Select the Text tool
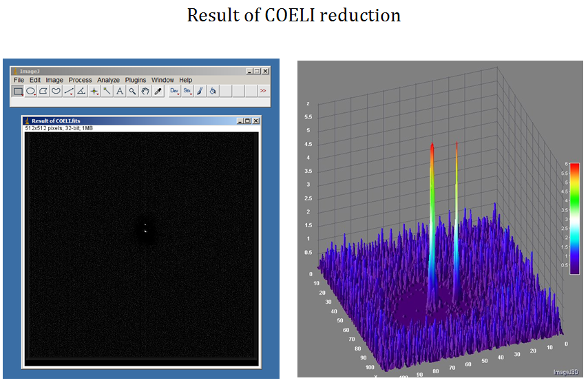Screen dimensions: 588x385 (119, 91)
